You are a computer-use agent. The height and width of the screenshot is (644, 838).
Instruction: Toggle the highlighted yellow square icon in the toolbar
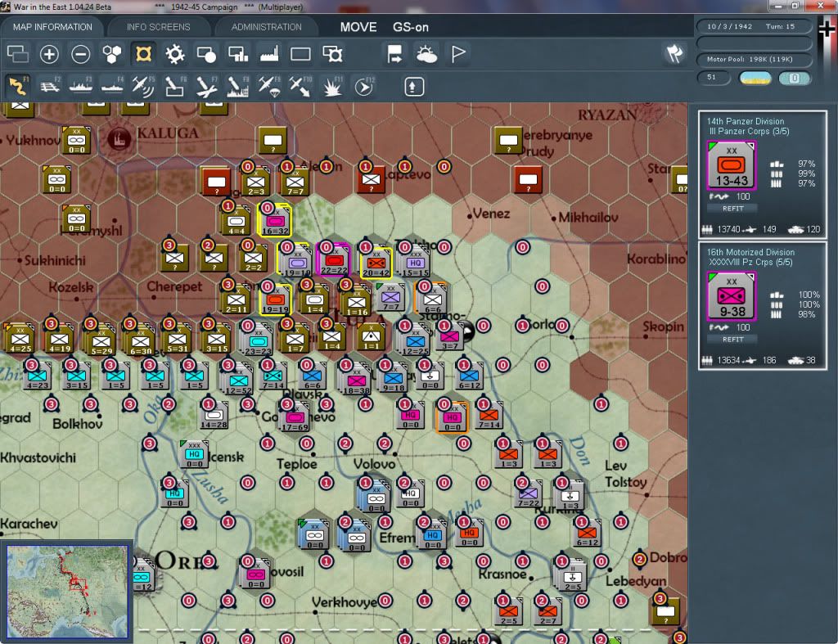143,54
